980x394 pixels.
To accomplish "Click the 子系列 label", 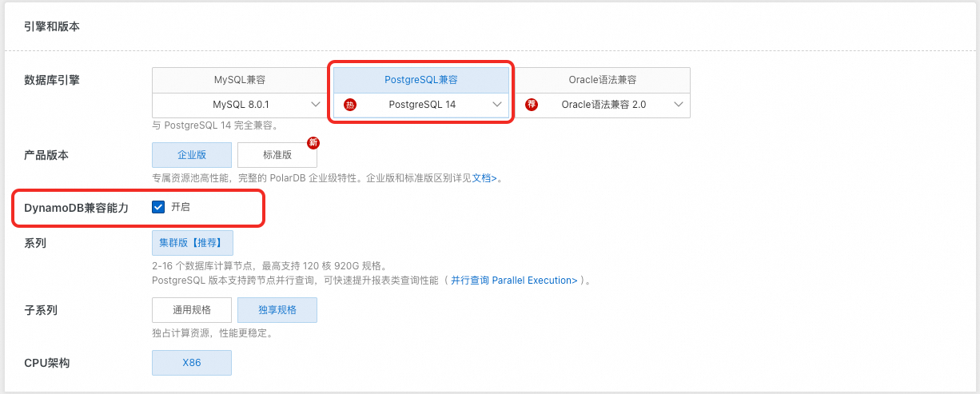I will point(41,310).
